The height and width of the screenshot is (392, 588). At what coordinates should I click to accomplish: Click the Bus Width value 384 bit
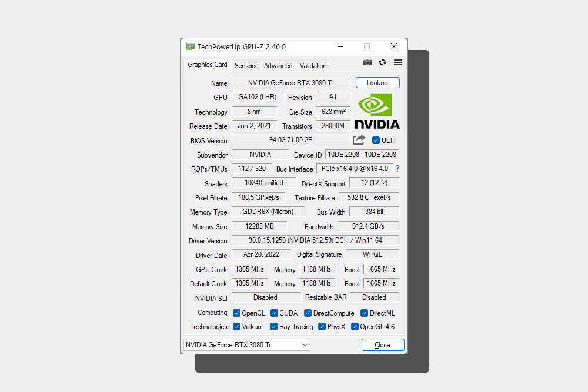[x=374, y=212]
